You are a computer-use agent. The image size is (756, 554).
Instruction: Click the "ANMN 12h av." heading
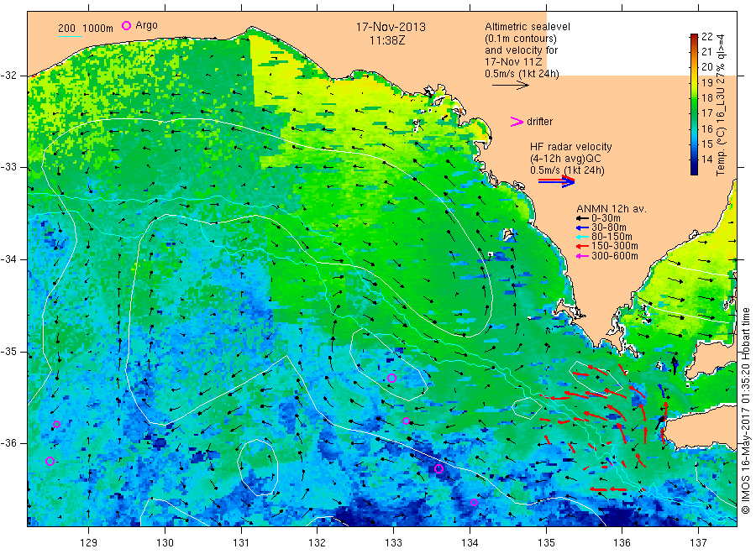612,209
